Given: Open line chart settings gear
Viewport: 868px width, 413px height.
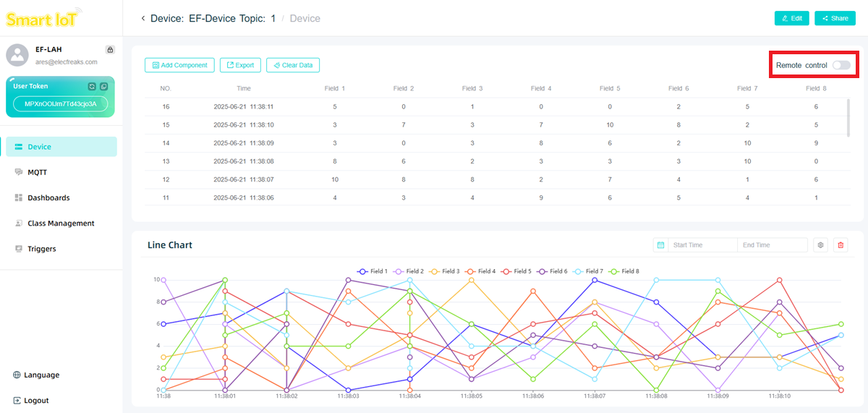Looking at the screenshot, I should click(821, 245).
